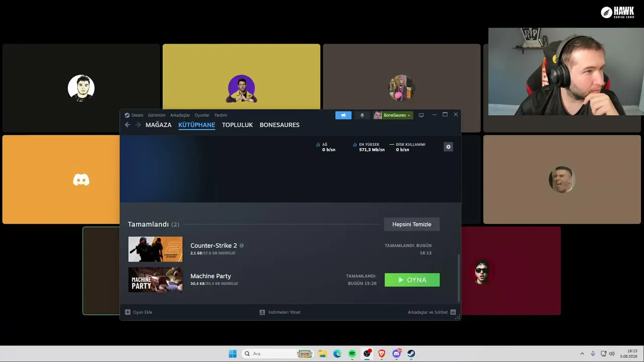644x362 pixels.
Task: Click the download icon beside İndirmeleri Yönet
Action: pyautogui.click(x=262, y=312)
